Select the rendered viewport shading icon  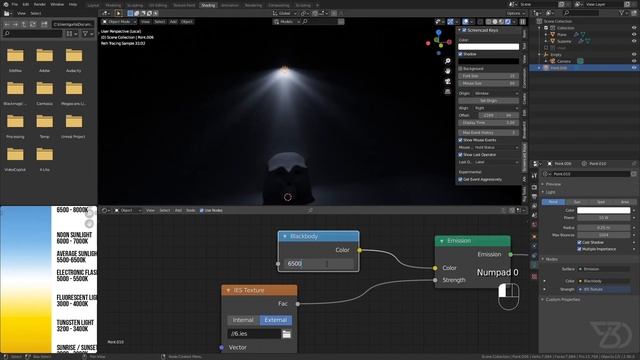point(507,22)
